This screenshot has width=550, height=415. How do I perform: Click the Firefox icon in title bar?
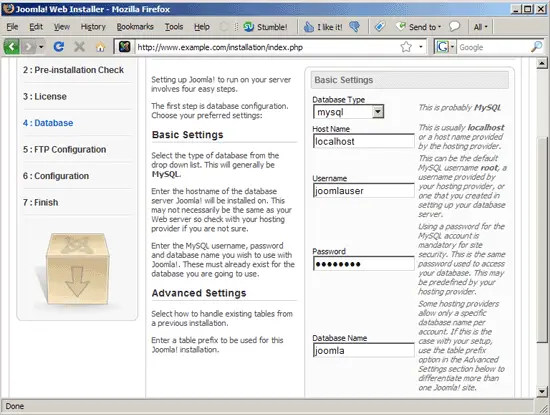8,9
